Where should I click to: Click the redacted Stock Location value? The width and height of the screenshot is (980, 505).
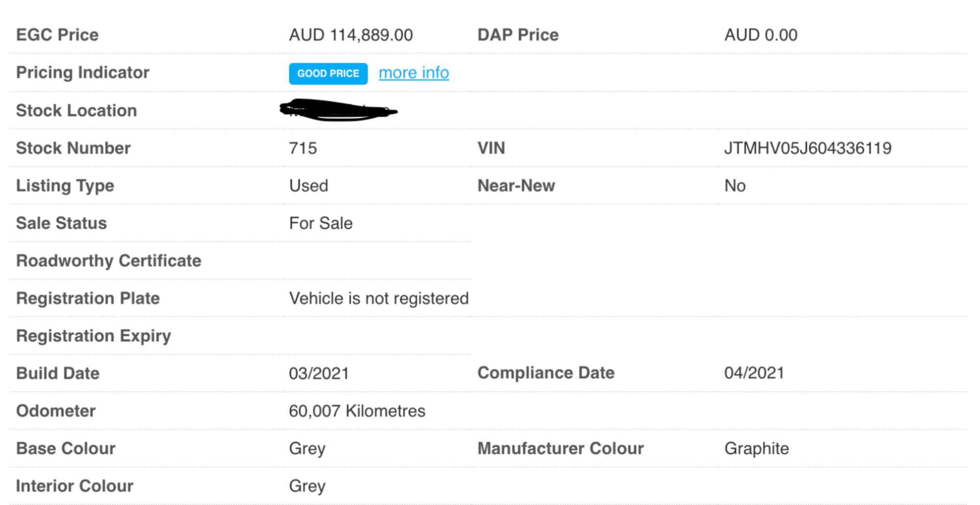338,110
